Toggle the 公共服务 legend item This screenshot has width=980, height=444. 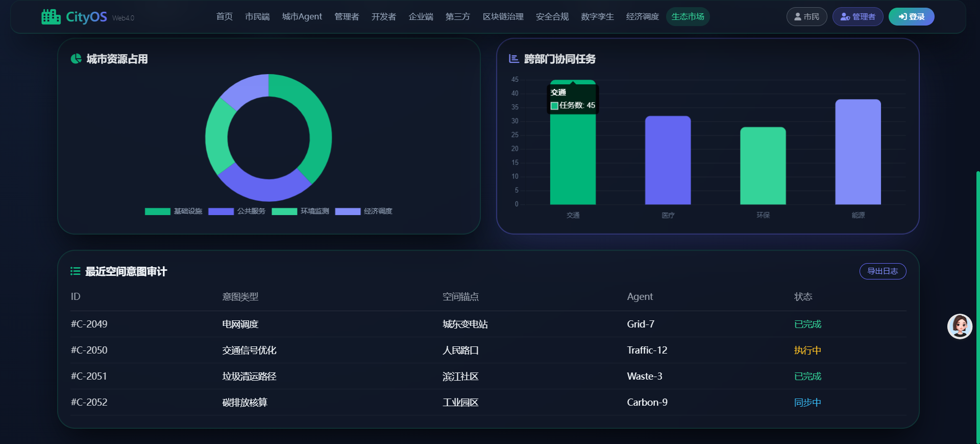pos(237,211)
